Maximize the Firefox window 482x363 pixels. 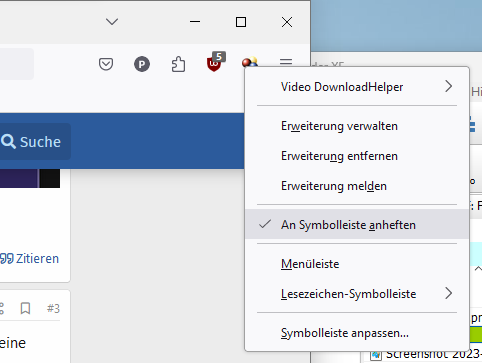pos(241,22)
